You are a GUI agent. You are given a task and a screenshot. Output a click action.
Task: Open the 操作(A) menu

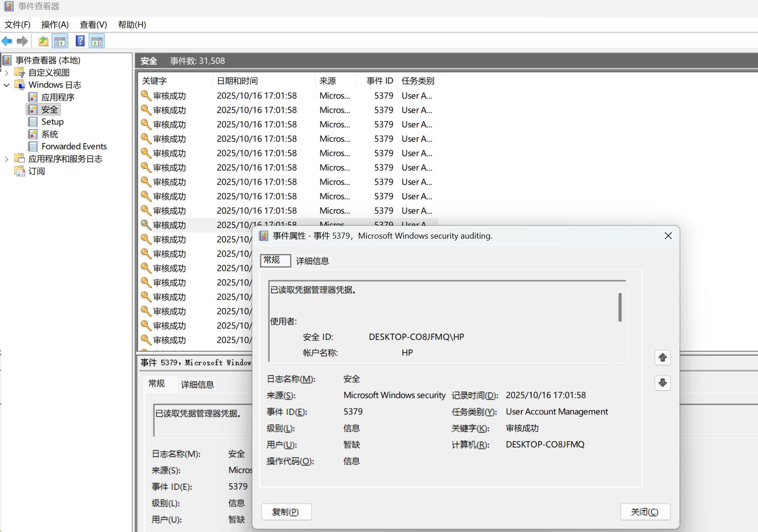click(x=55, y=25)
